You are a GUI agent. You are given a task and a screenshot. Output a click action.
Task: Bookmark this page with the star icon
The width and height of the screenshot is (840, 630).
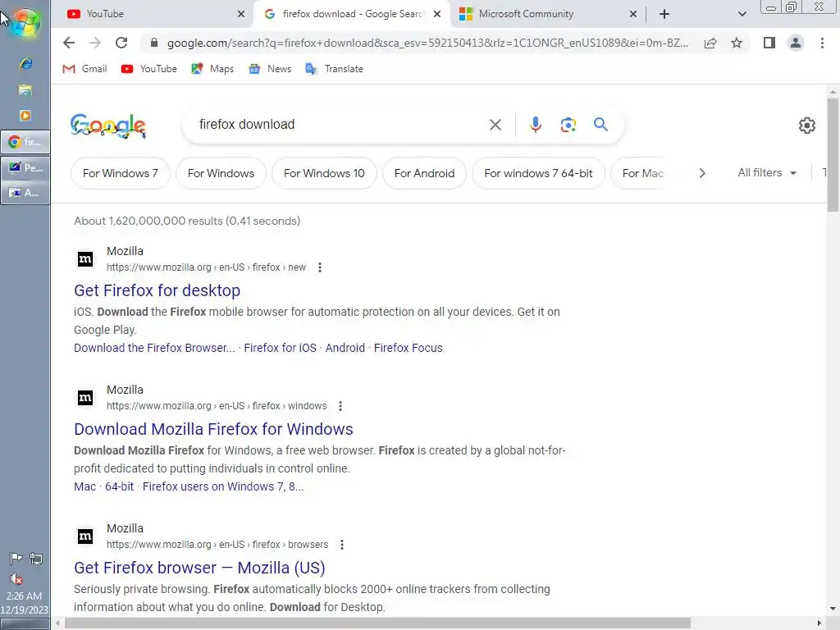coord(737,43)
